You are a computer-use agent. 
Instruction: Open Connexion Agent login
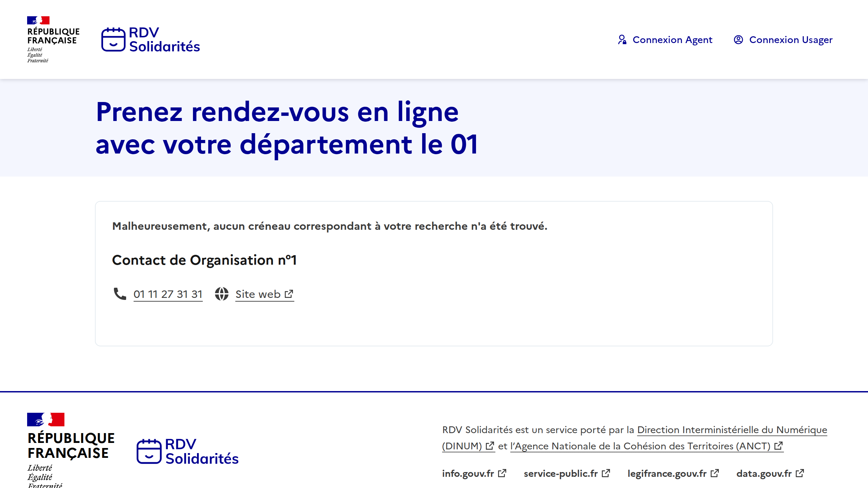pos(672,40)
